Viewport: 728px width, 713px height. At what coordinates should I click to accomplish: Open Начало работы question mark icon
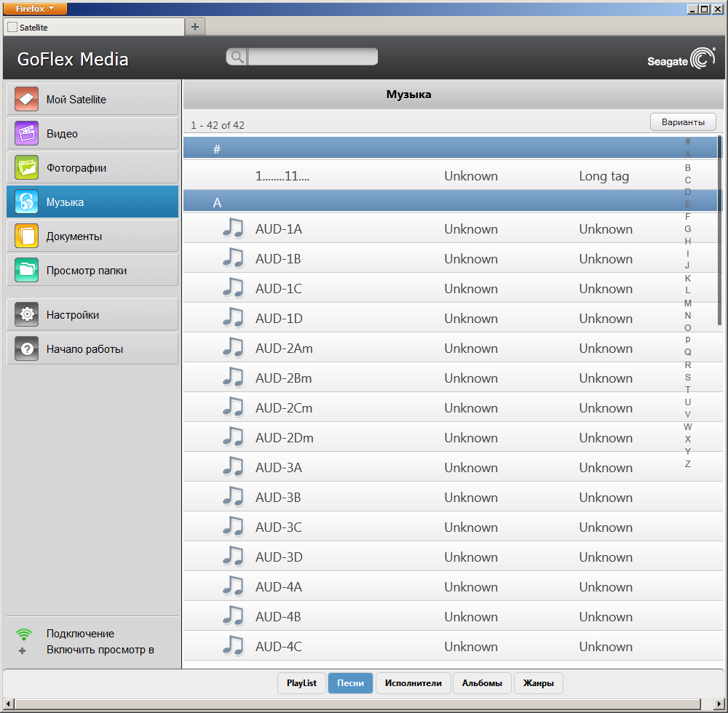(26, 348)
